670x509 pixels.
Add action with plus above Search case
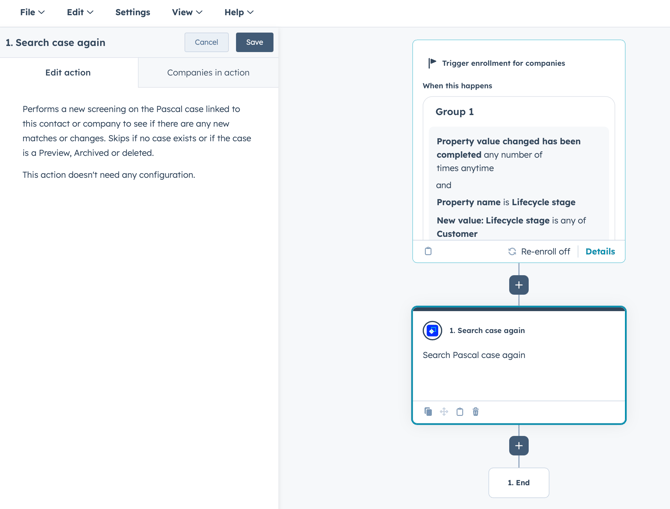(x=519, y=285)
